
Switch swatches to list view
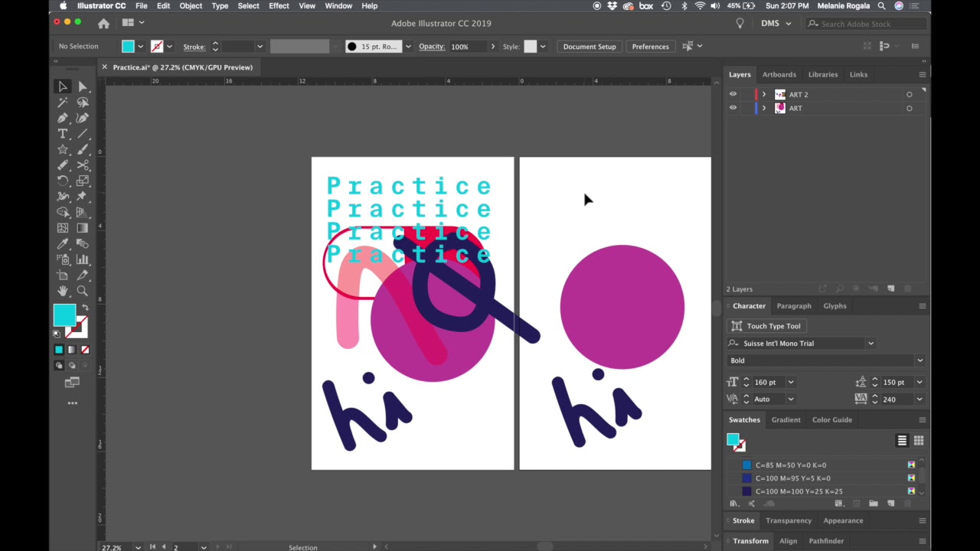[x=902, y=440]
